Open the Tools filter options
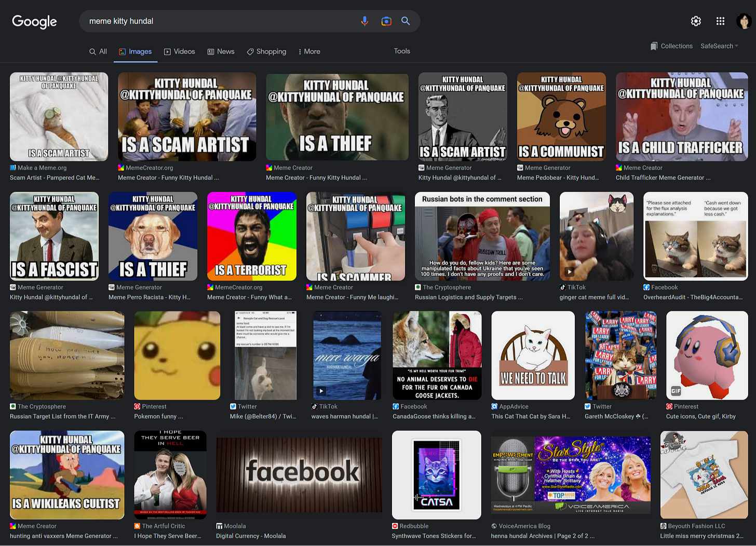Screen dimensions: 756x546 pyautogui.click(x=402, y=51)
